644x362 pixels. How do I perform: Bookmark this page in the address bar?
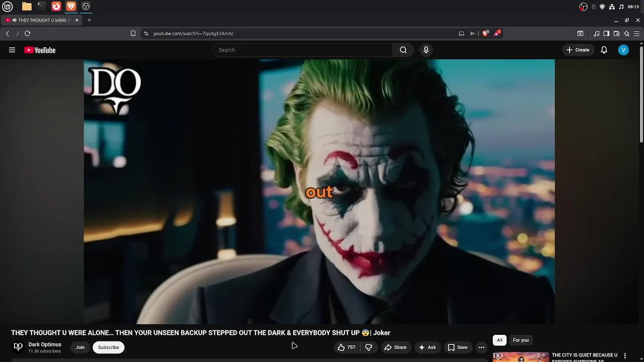(x=133, y=34)
